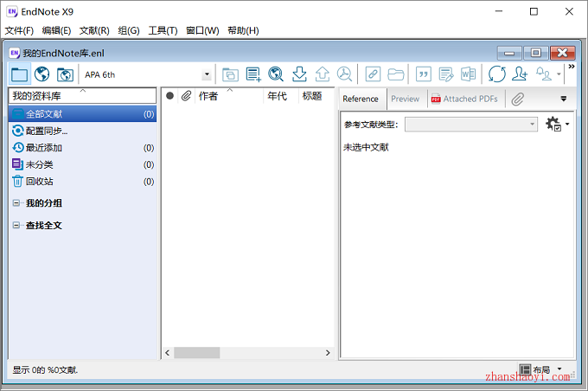The height and width of the screenshot is (391, 588).
Task: Click the reference list horizontal scrollbar thumb
Action: [197, 353]
